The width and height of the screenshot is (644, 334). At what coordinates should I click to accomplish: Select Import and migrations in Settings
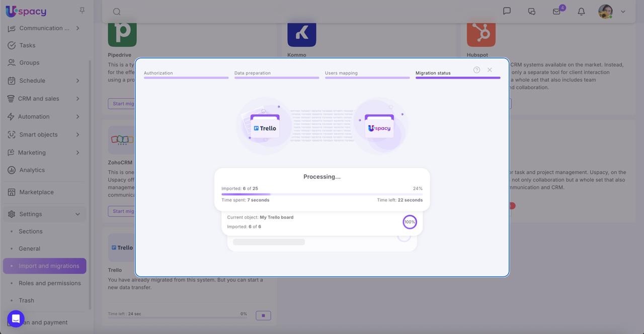(49, 266)
